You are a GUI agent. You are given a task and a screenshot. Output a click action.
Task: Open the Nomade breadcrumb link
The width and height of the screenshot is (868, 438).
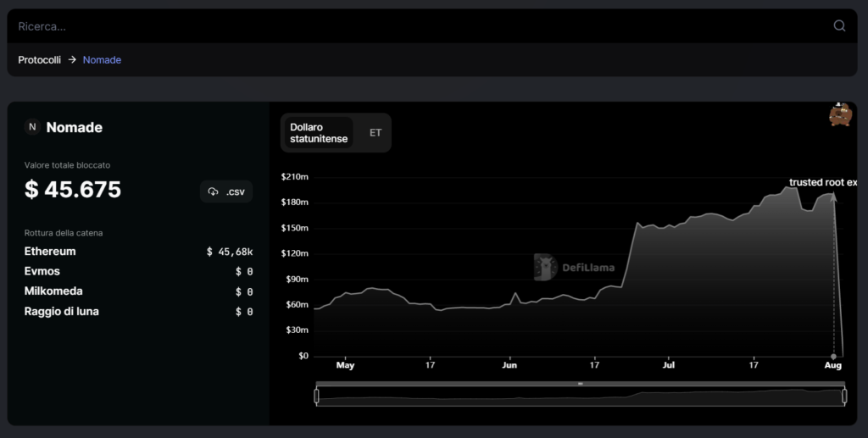click(x=102, y=60)
